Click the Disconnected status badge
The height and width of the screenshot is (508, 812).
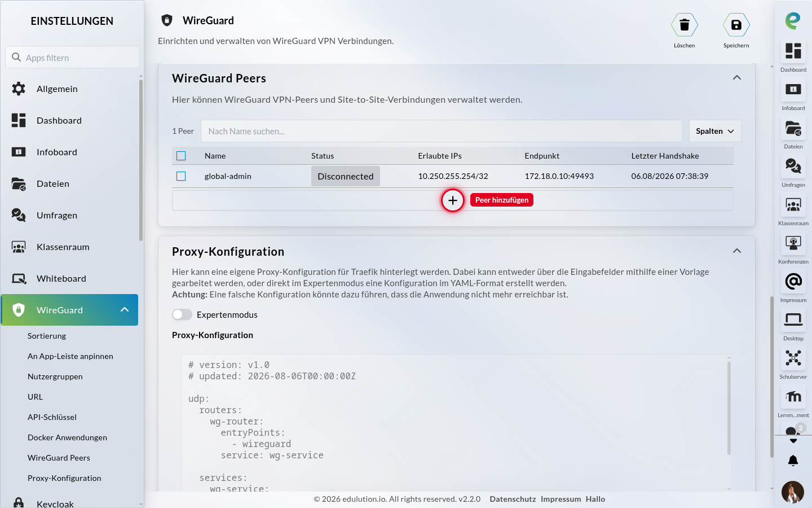coord(346,176)
